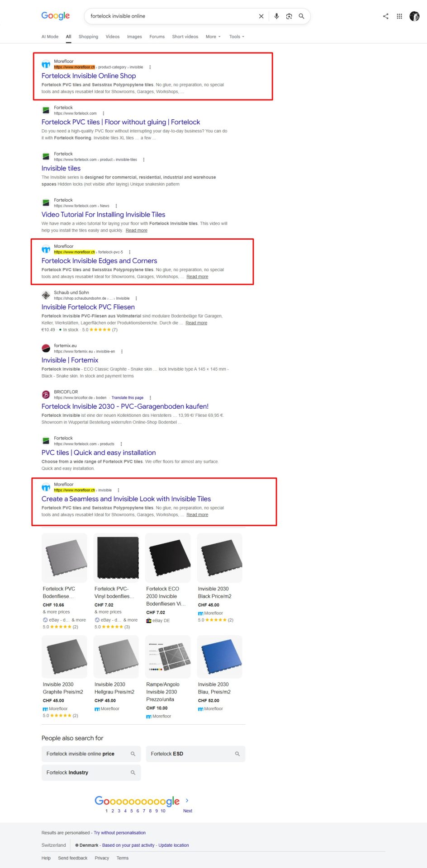Click the search input field
The width and height of the screenshot is (427, 868).
pyautogui.click(x=172, y=16)
